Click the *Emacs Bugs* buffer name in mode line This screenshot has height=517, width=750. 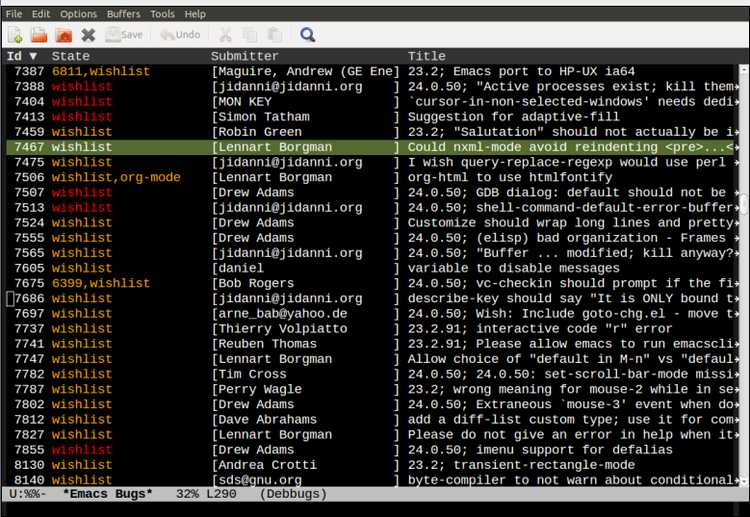pos(108,494)
